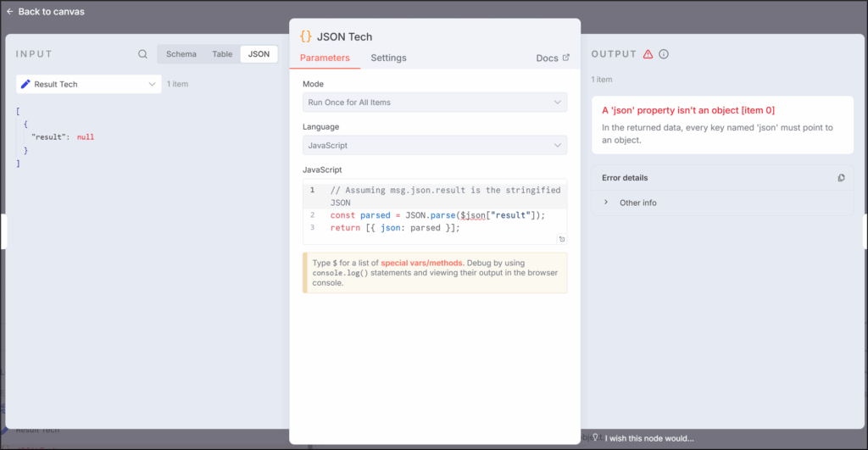Click the output warning triangle icon
The image size is (868, 450).
click(x=648, y=54)
